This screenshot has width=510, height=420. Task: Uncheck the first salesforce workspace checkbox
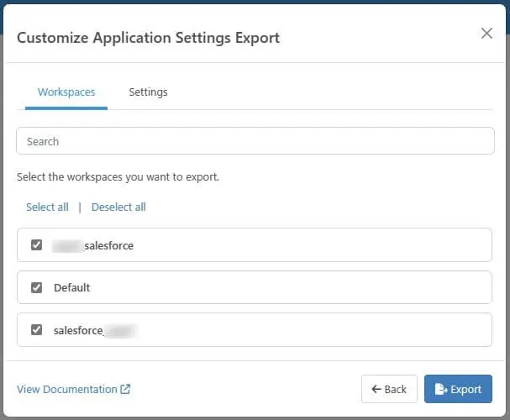[x=36, y=245]
